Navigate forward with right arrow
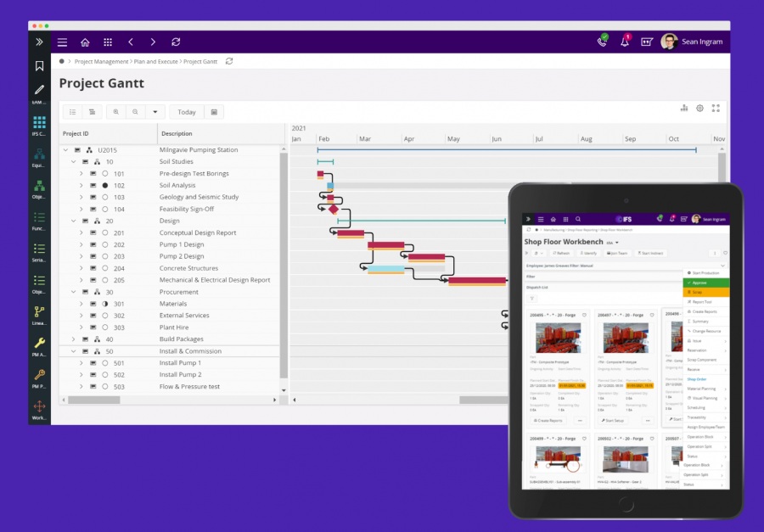Image resolution: width=764 pixels, height=532 pixels. click(153, 42)
